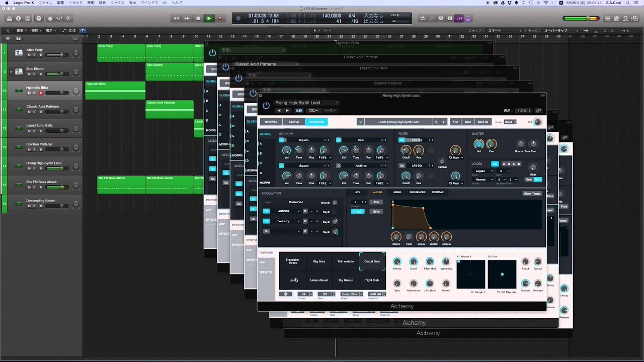The image size is (644, 362).
Task: Add a new track with plus button
Action: click(8, 38)
